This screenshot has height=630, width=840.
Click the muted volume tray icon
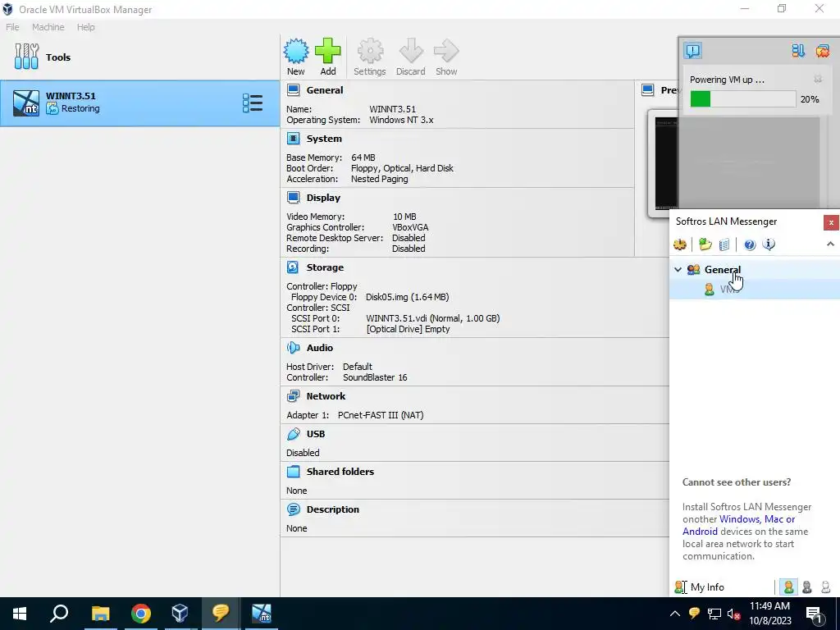[x=734, y=614]
